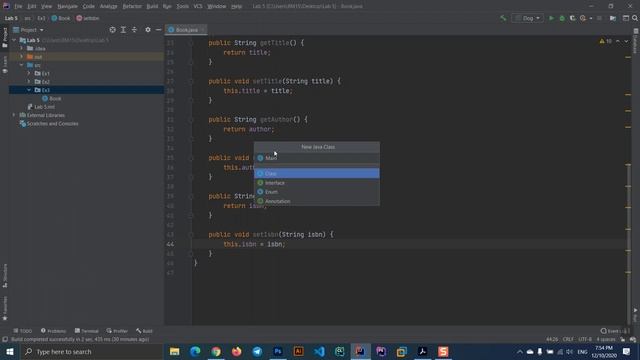Toggle read-only lock icon in status bar

(623, 340)
